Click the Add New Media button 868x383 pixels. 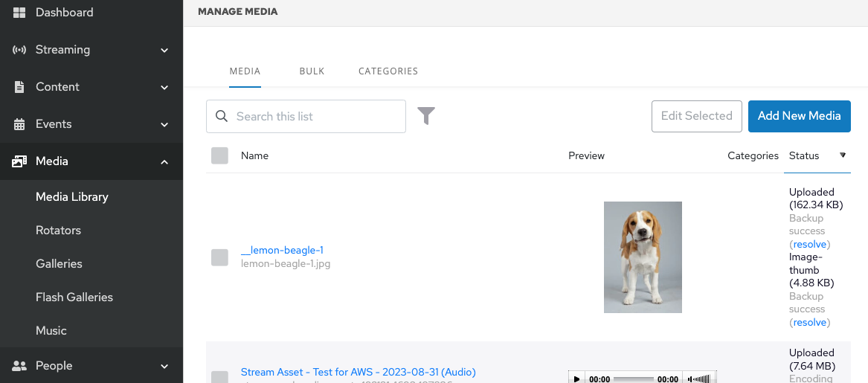800,116
